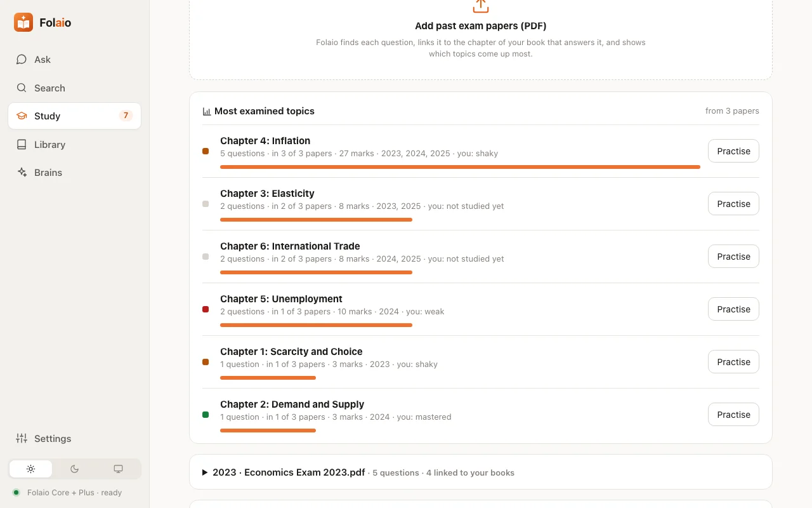Screen dimensions: 812x508
Task: Switch to light theme sun toggle
Action: [30, 469]
